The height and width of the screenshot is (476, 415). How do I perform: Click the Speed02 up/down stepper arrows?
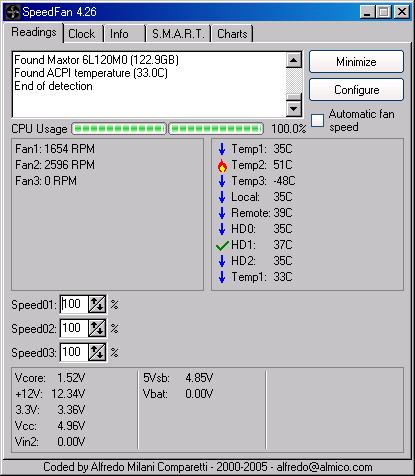tap(97, 328)
